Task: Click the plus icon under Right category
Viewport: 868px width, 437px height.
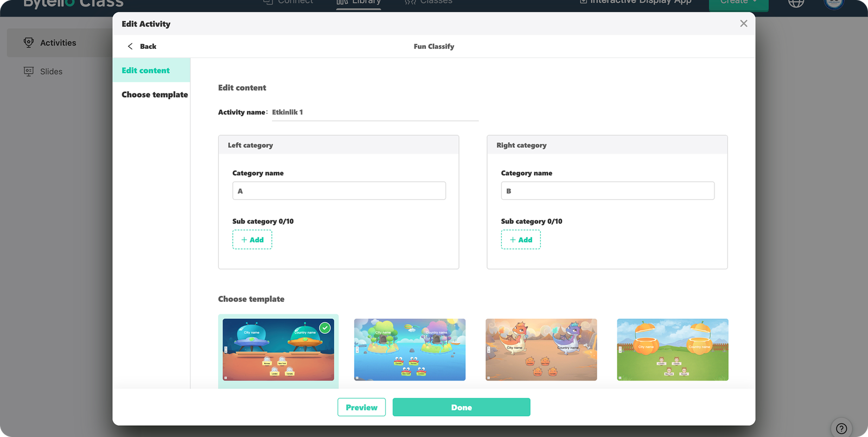Action: point(513,240)
